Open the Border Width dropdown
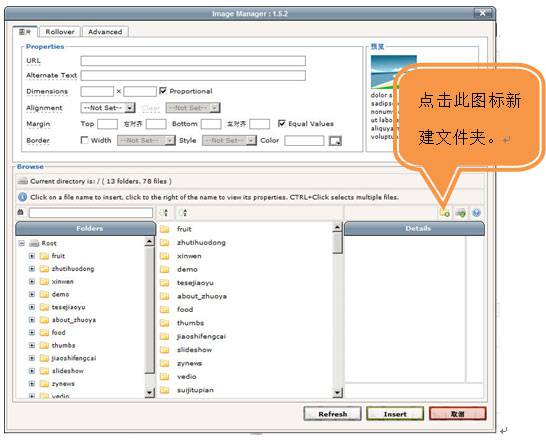The image size is (546, 440). pyautogui.click(x=146, y=140)
